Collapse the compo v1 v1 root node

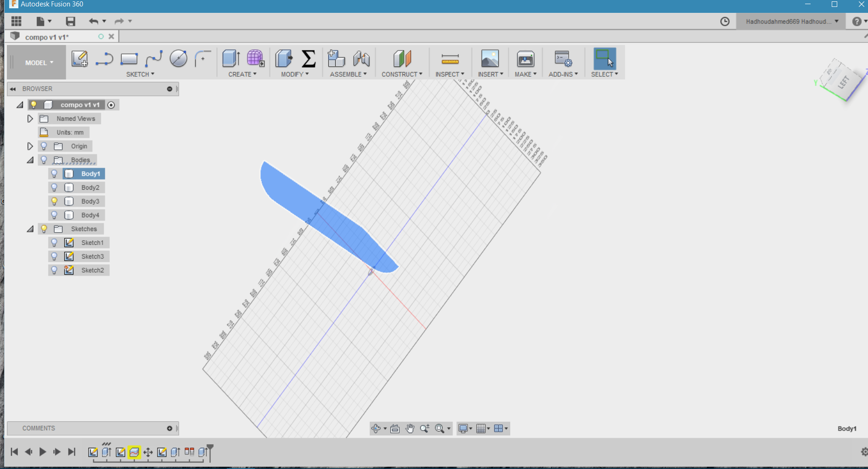[20, 105]
